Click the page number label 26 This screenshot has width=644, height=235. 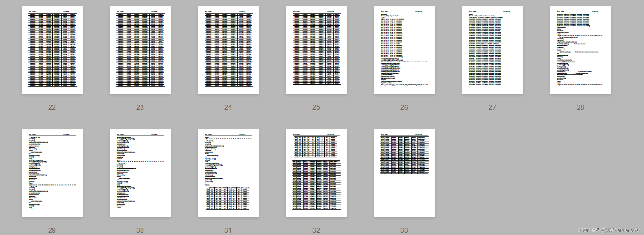[x=404, y=107]
